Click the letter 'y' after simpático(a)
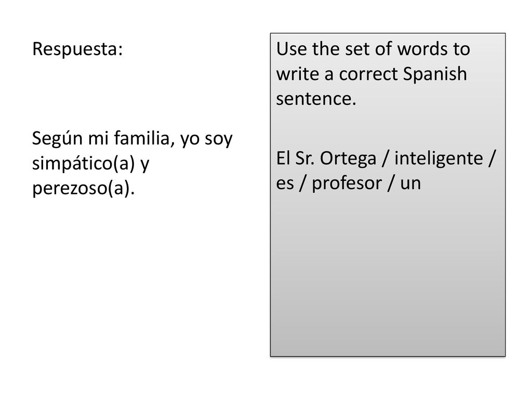Viewport: 532px width, 399px height. click(x=144, y=165)
